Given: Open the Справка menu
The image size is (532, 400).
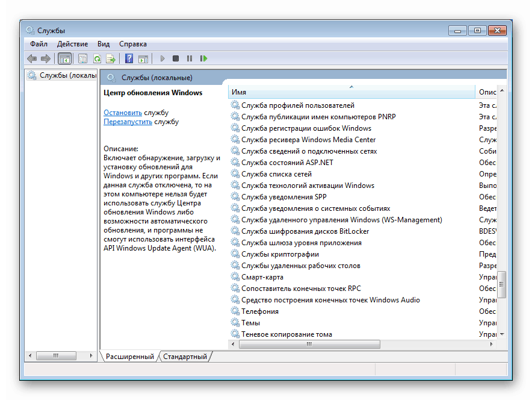Looking at the screenshot, I should [132, 44].
